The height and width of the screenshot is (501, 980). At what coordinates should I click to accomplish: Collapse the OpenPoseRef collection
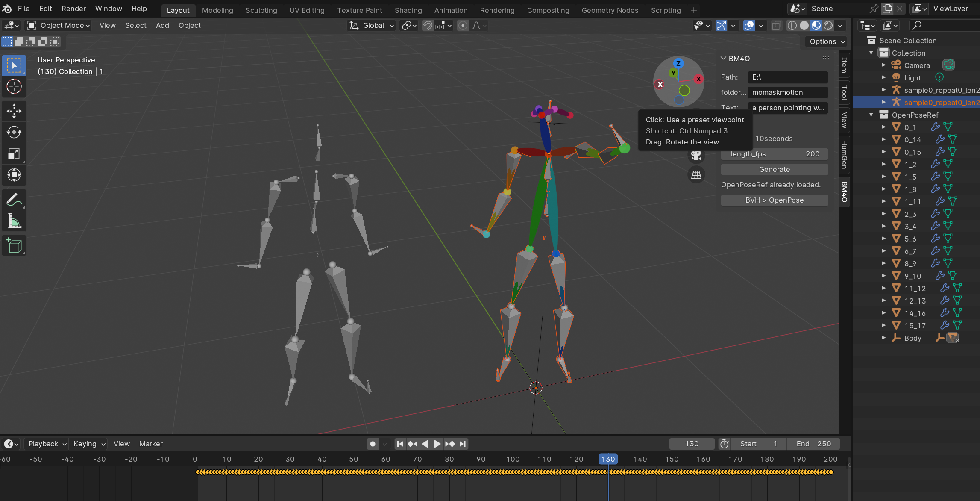click(871, 115)
